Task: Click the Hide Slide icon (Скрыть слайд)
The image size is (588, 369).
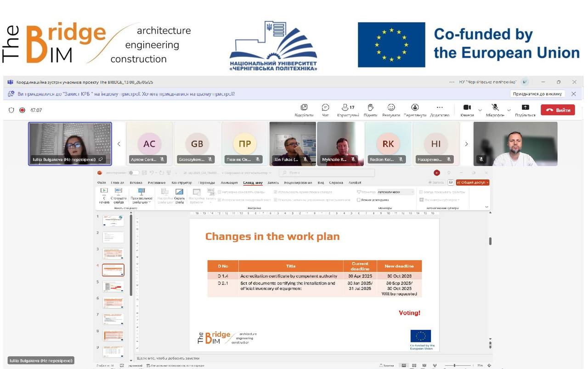Action: (x=179, y=192)
